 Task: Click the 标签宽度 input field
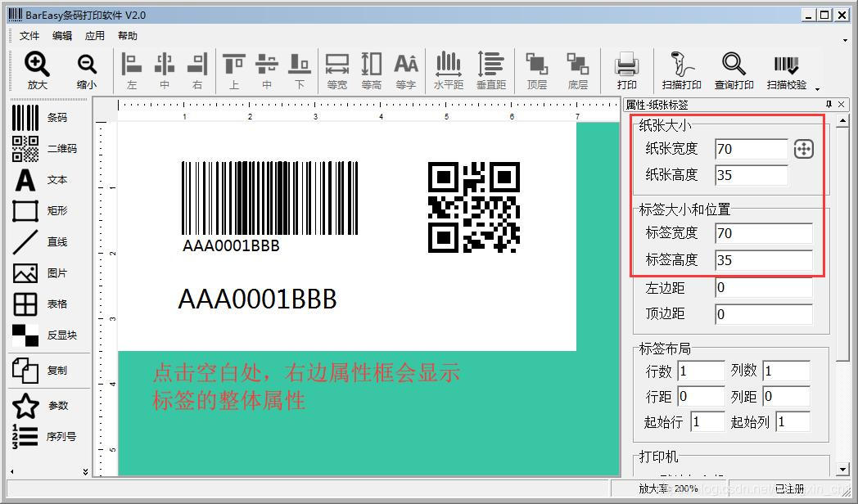[764, 233]
